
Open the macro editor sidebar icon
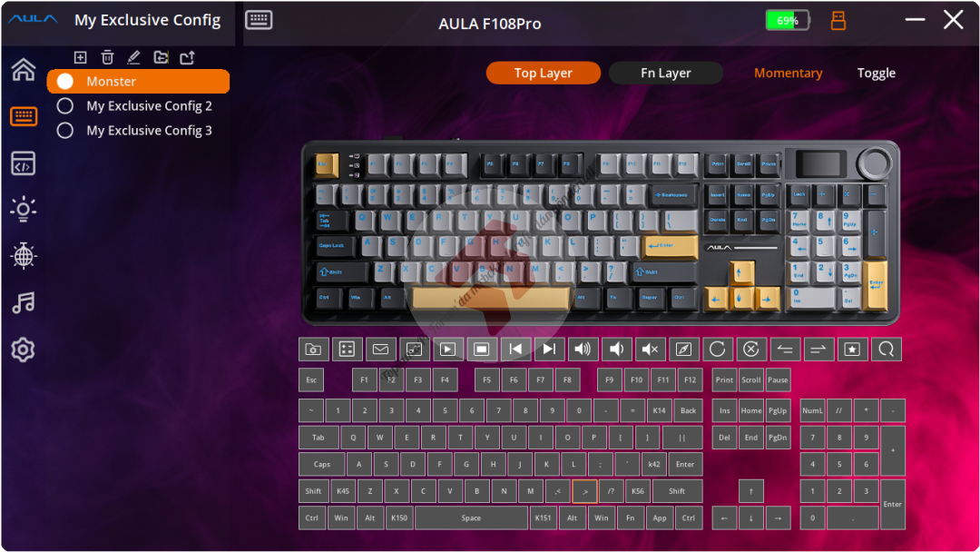pyautogui.click(x=23, y=163)
